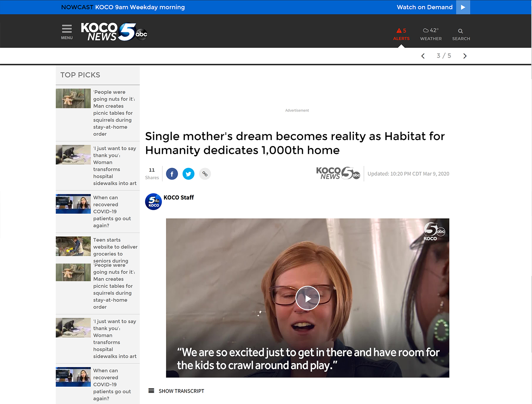Click the KOCO News 5 header logo
The image size is (532, 404).
click(x=114, y=32)
